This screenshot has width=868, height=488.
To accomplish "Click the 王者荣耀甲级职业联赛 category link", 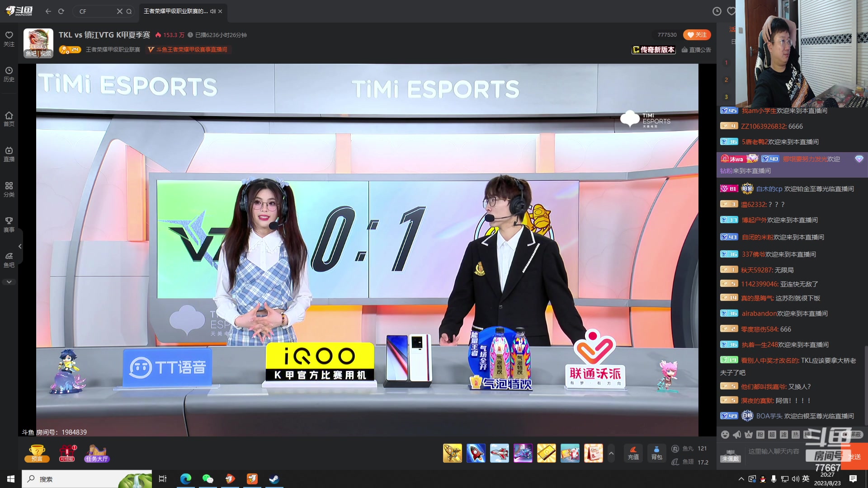I will click(113, 50).
